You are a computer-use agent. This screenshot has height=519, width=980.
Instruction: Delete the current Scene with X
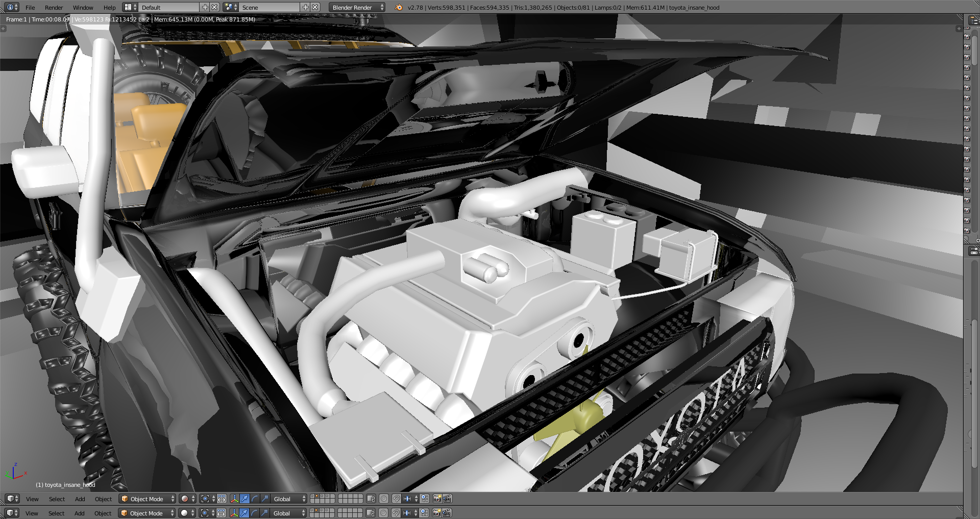tap(315, 7)
